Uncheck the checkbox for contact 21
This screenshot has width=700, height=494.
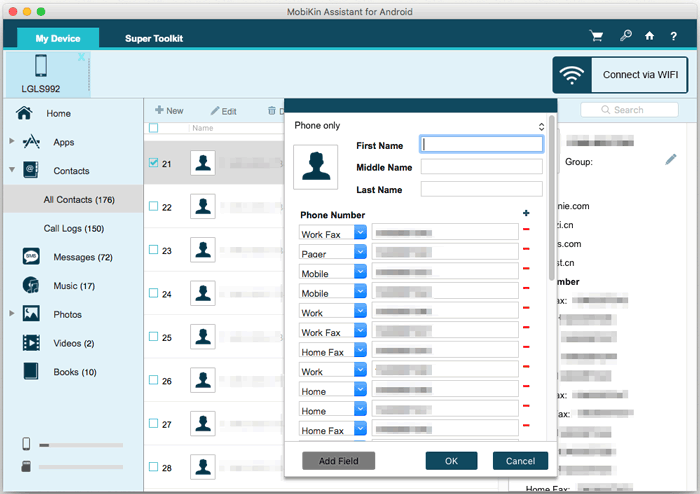(x=154, y=163)
